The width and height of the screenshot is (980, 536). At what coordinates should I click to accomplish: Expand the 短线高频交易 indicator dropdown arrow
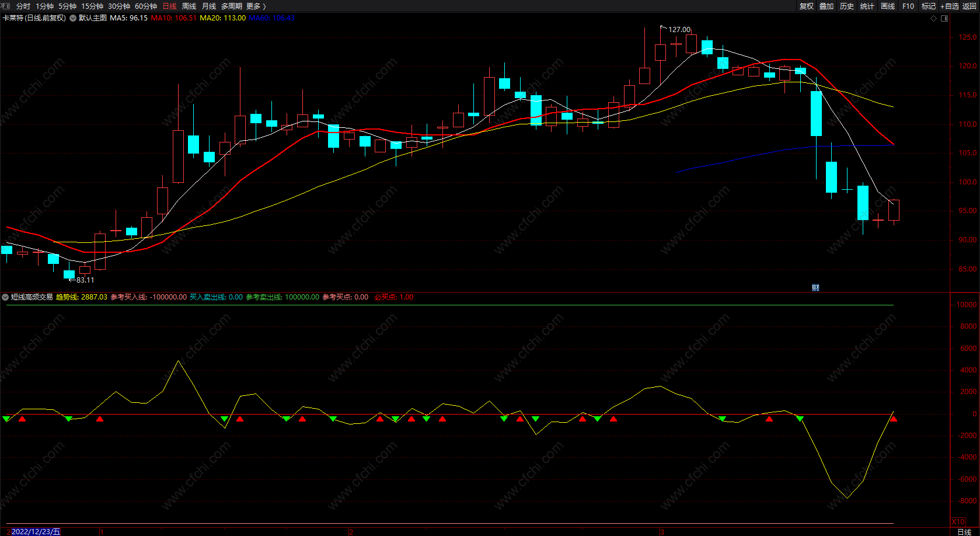click(5, 297)
